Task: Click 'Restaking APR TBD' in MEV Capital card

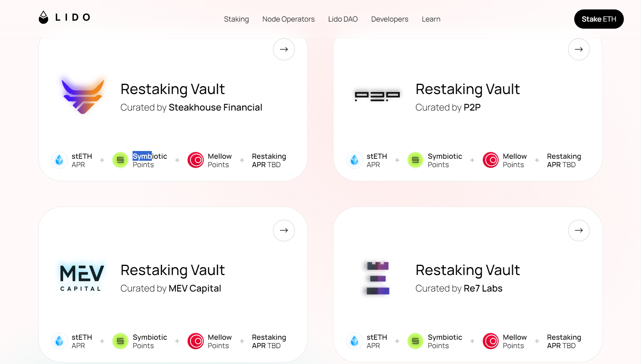Action: click(269, 341)
